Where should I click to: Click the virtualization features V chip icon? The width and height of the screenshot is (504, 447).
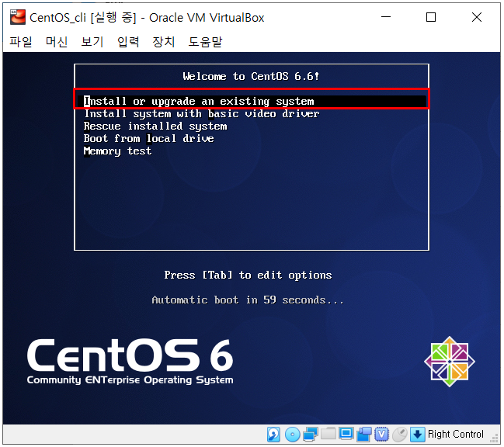(381, 435)
